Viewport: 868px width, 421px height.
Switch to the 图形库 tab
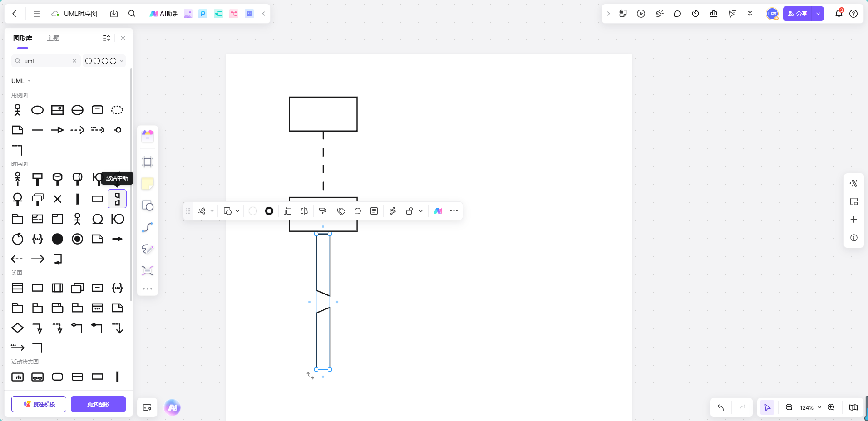point(23,38)
